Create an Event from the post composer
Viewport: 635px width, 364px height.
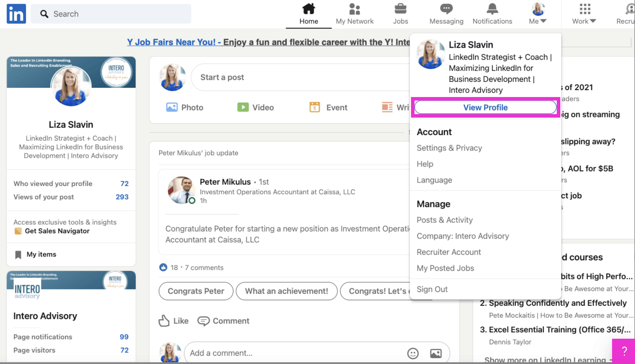click(x=328, y=107)
